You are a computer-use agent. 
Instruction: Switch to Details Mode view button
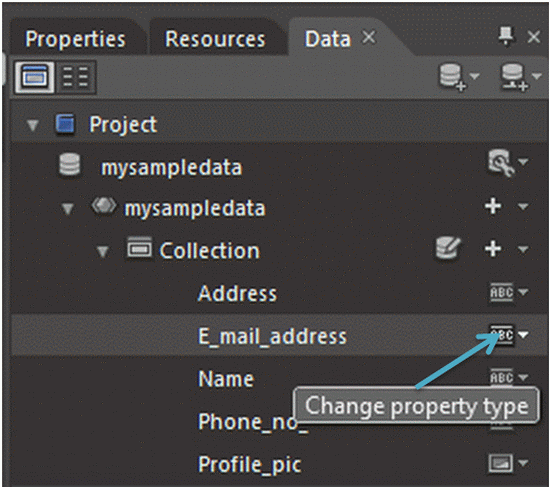pos(75,77)
